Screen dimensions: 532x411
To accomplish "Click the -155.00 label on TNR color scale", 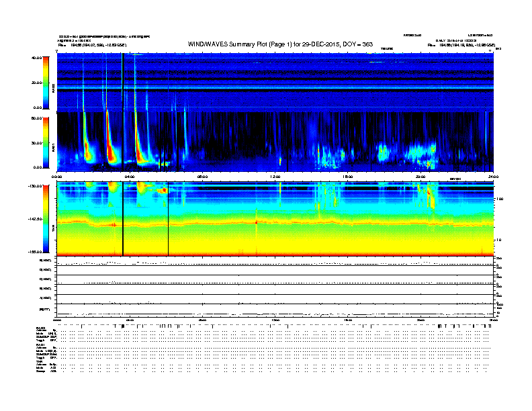I will click(34, 251).
